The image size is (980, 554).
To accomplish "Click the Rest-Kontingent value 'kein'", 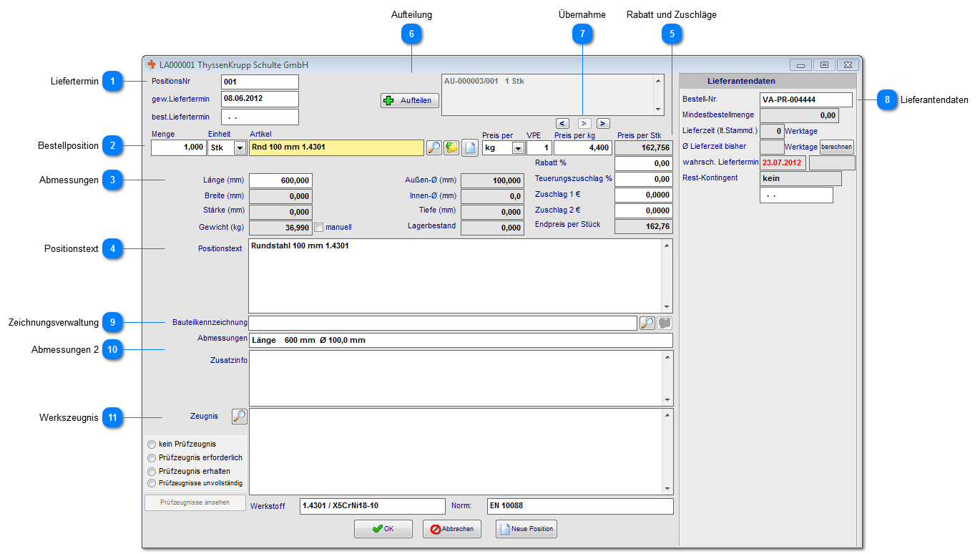I will 800,178.
